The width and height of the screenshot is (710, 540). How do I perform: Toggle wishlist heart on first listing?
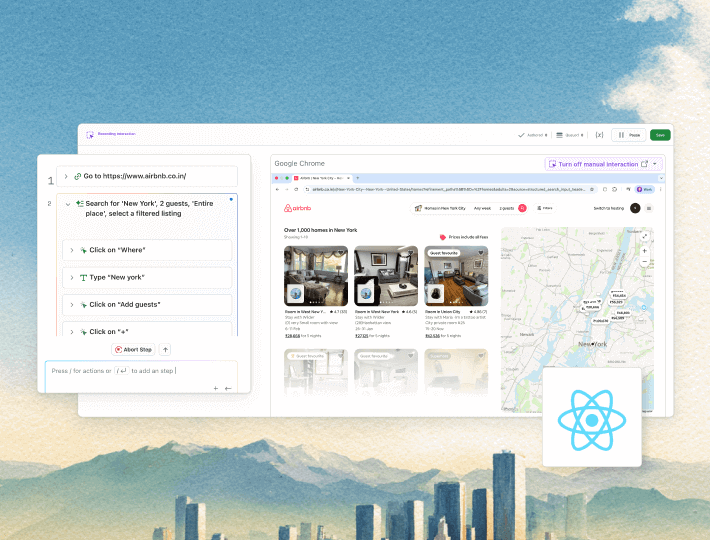[341, 253]
